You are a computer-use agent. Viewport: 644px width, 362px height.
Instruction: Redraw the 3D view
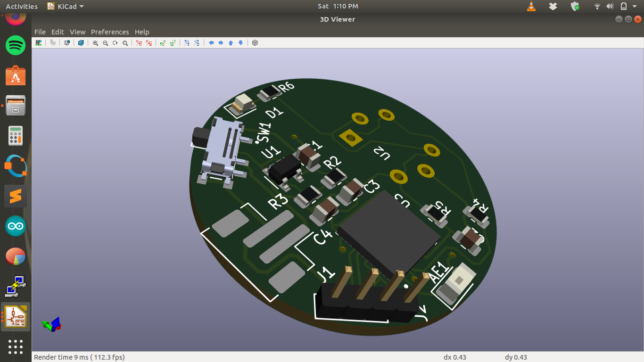115,43
